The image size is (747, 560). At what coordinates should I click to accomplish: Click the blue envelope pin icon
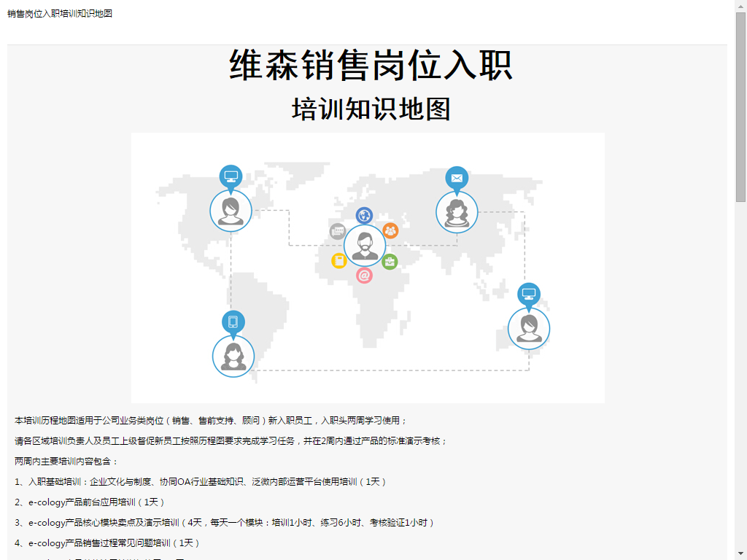tap(457, 178)
